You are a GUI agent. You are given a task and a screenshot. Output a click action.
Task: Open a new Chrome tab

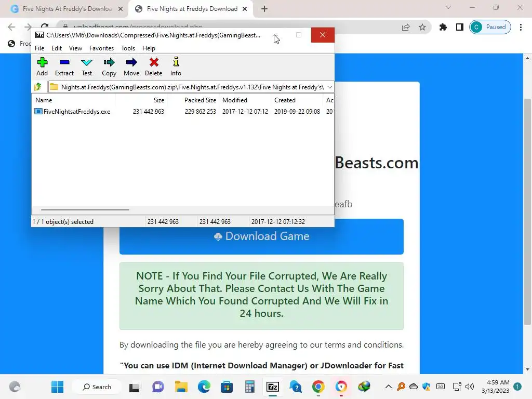[264, 9]
